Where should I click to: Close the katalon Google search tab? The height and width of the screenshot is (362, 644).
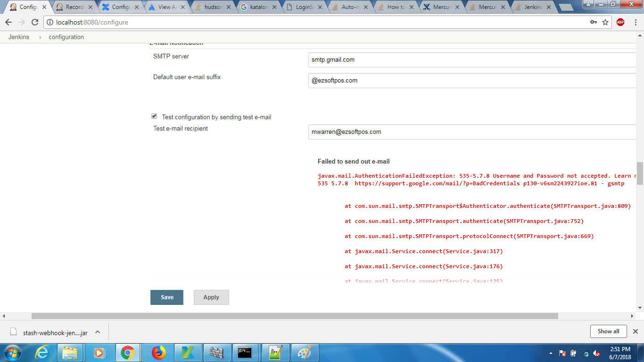tap(275, 8)
